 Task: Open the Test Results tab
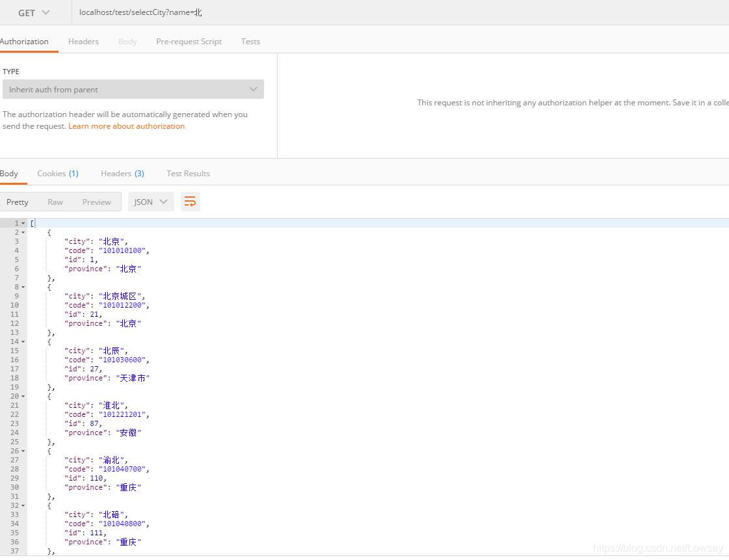pyautogui.click(x=189, y=174)
